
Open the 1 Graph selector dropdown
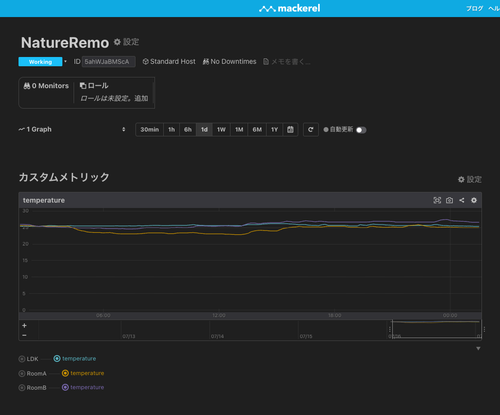(72, 129)
